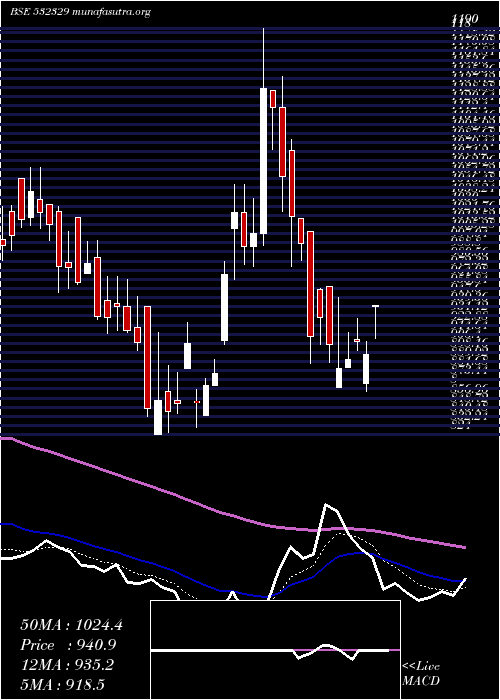Click the '<<Live MACD' label
500x700 pixels.
[x=421, y=674]
